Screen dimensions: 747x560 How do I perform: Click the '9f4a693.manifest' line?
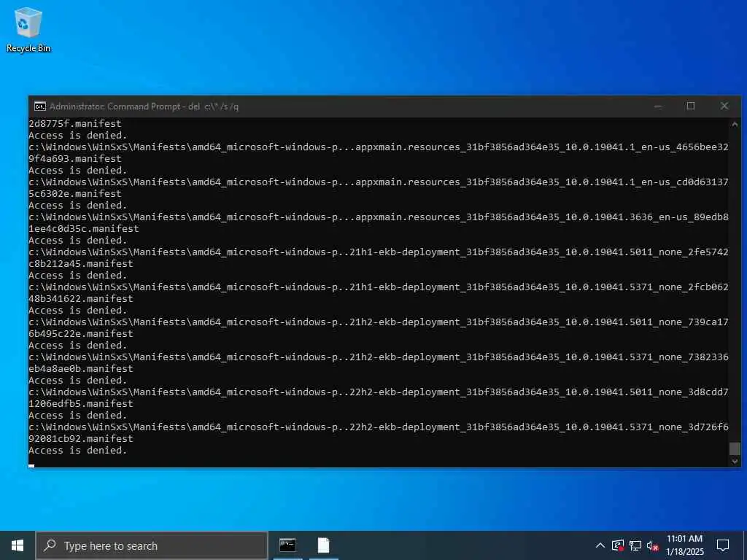(x=75, y=158)
